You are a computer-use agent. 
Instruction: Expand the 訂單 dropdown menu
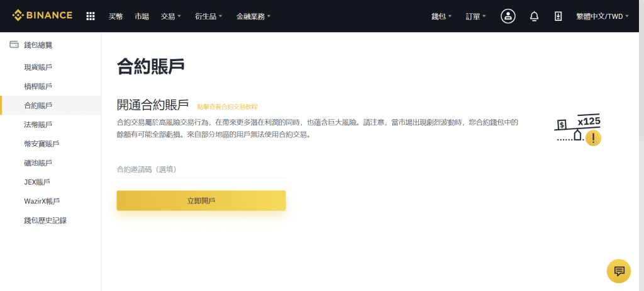(x=475, y=16)
